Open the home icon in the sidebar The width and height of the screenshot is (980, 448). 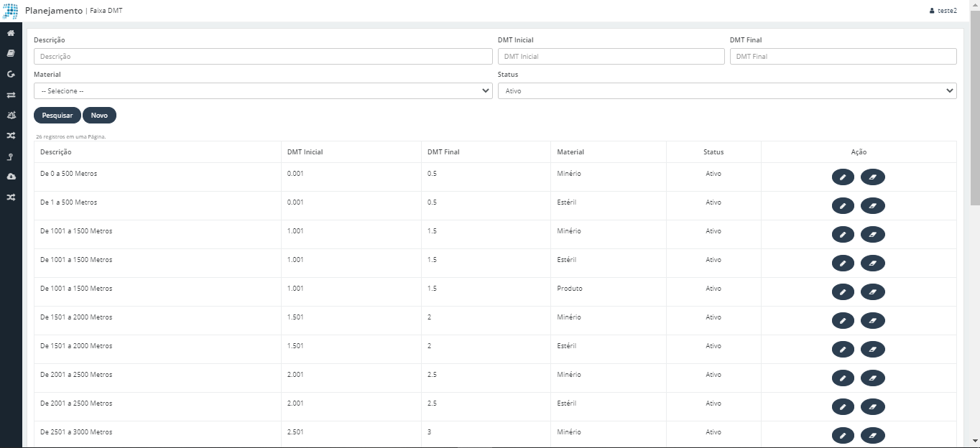click(x=11, y=34)
